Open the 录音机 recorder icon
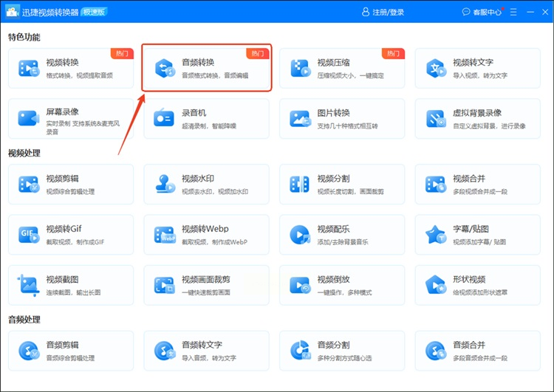554x392 pixels. point(164,117)
